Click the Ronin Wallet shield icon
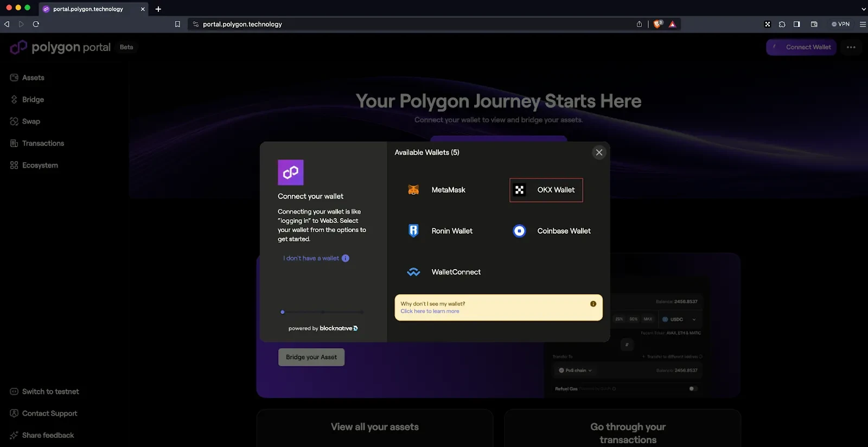The height and width of the screenshot is (447, 868). coord(413,231)
